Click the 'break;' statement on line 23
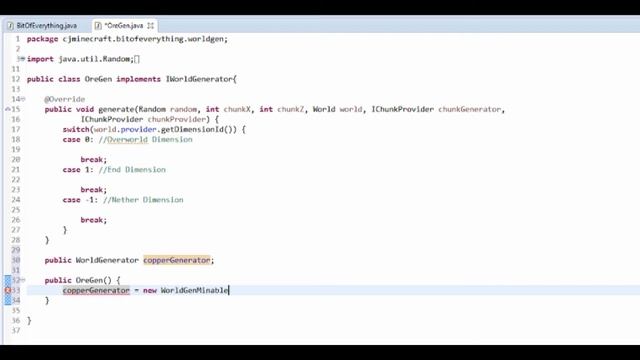Viewport: 640px width, 360px height. pyautogui.click(x=93, y=189)
